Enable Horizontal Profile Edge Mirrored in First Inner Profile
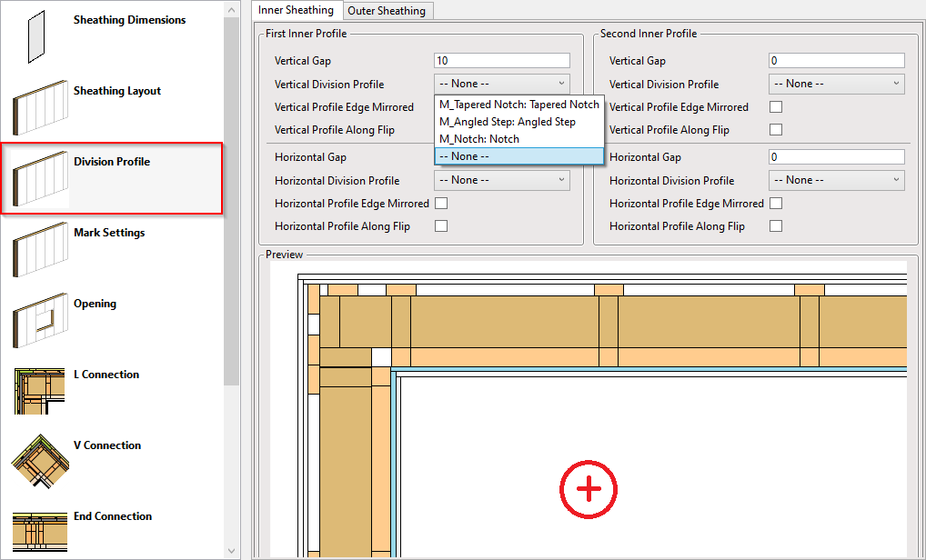 440,203
